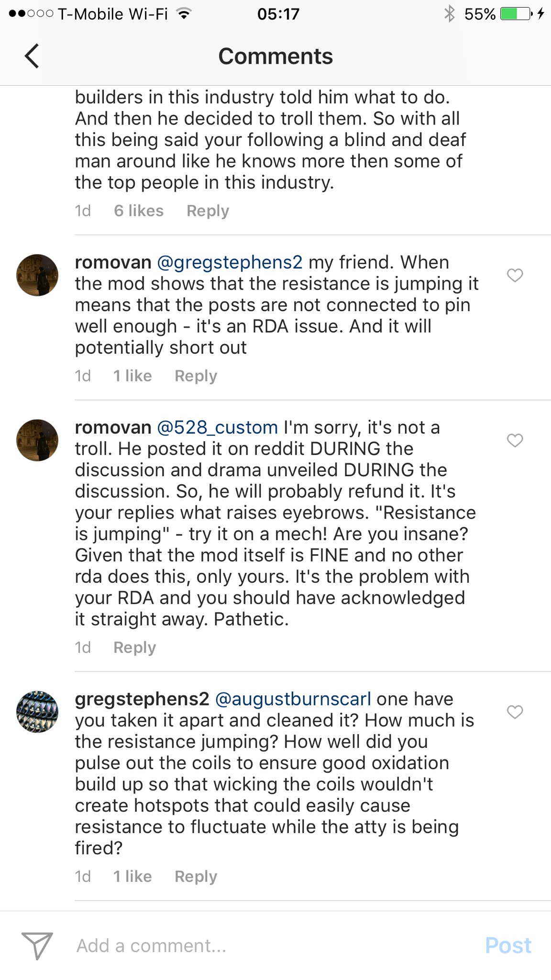This screenshot has width=551, height=980.
Task: Reply to romovan's 'Pathetic' comment
Action: [134, 647]
